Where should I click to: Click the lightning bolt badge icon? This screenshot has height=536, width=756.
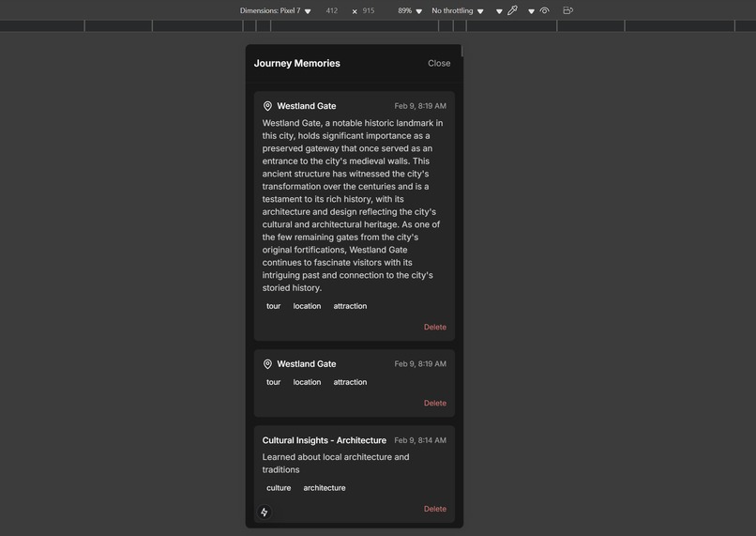point(265,512)
